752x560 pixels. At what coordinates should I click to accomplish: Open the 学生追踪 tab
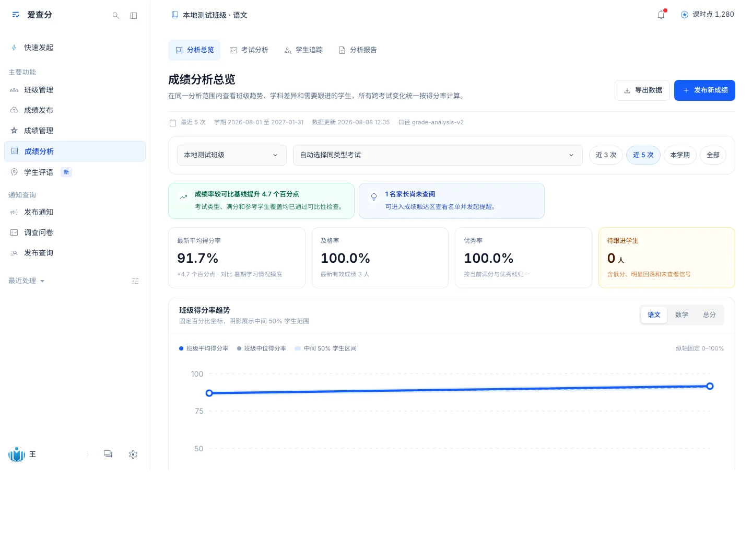click(x=303, y=50)
